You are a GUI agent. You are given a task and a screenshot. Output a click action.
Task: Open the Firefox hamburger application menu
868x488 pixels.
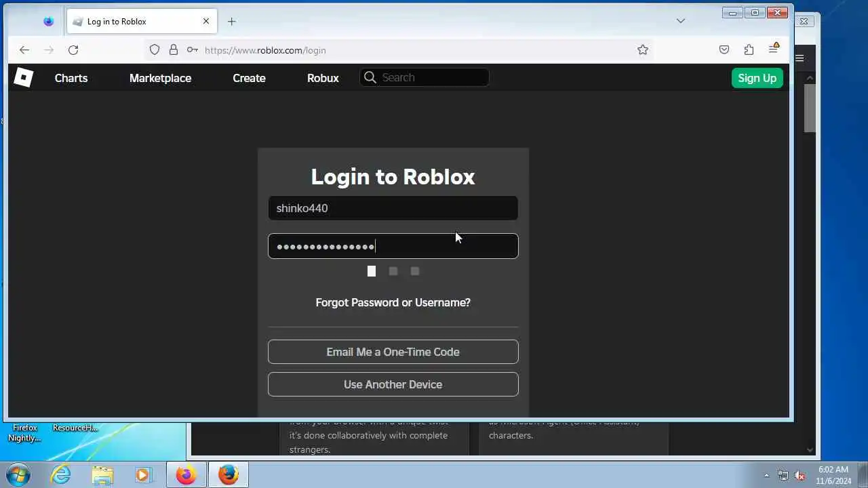(773, 49)
